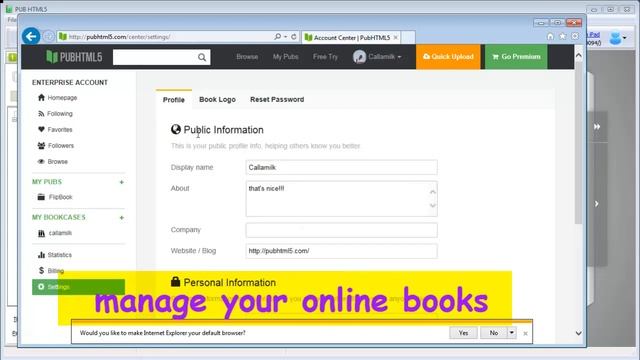Open Browse in the top navigation
Image resolution: width=640 pixels, height=360 pixels.
[247, 57]
